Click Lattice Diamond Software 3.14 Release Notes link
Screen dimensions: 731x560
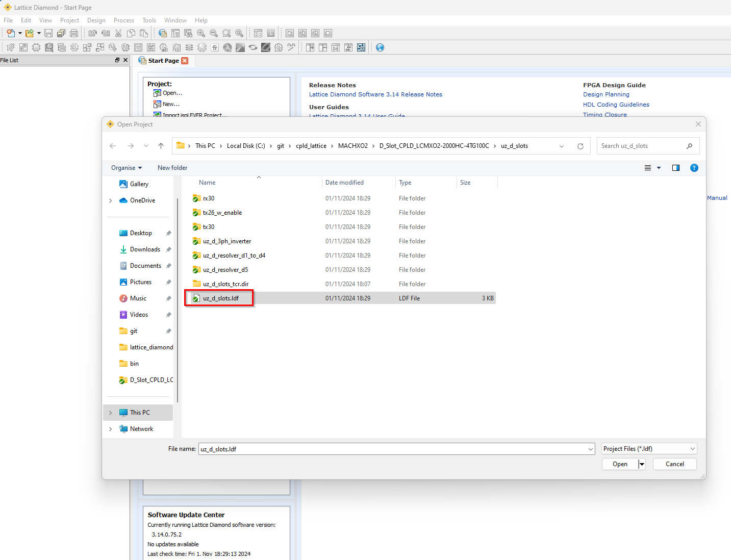(375, 94)
